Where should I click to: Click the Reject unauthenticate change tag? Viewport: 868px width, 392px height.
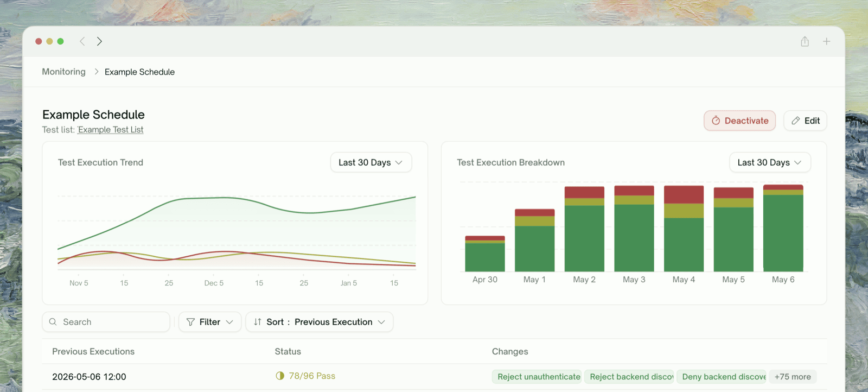click(537, 377)
